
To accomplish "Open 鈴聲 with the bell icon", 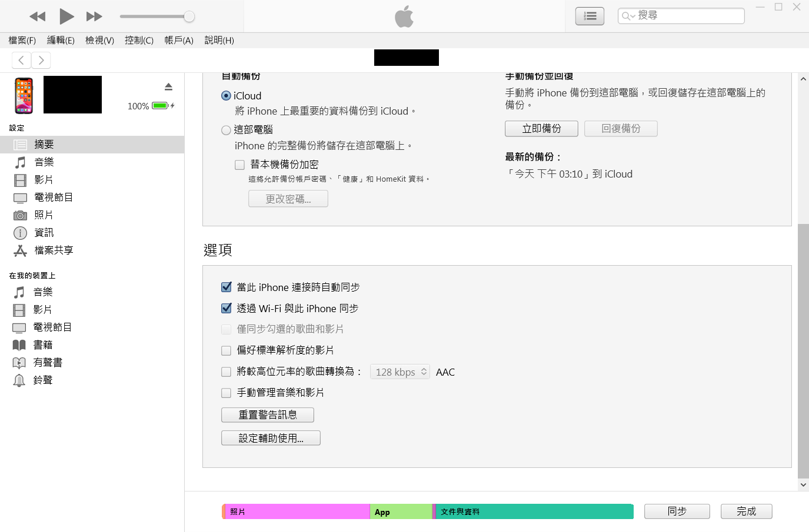I will [92, 380].
